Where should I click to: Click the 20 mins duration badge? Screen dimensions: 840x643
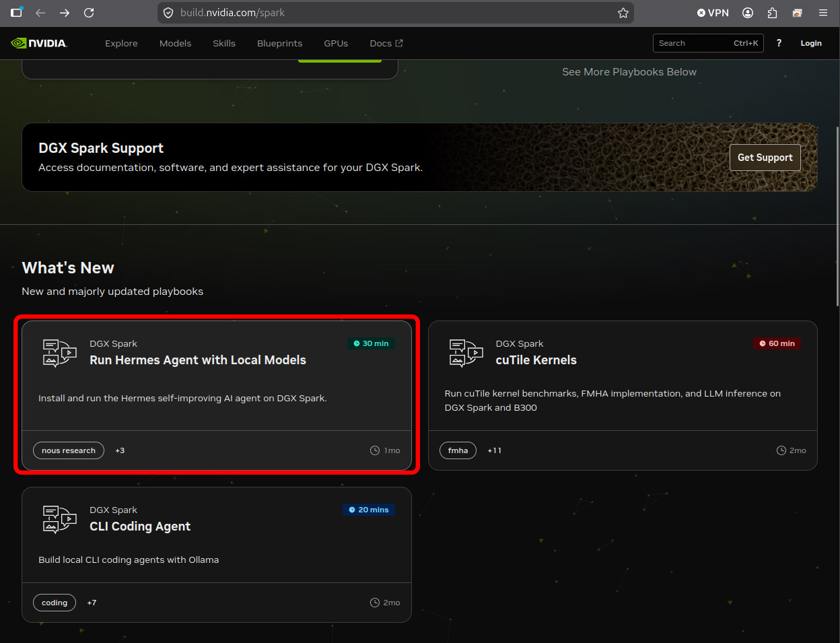pyautogui.click(x=369, y=510)
